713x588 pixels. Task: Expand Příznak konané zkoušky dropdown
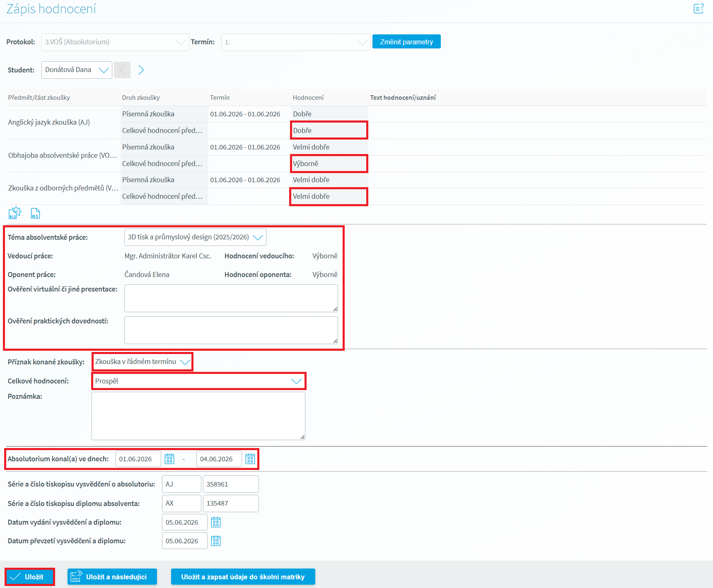pos(142,362)
